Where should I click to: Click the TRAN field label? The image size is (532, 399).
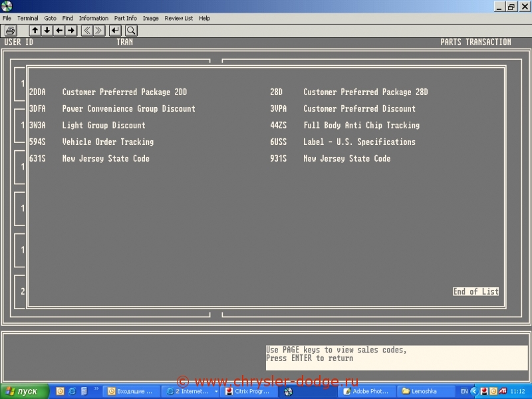click(124, 42)
